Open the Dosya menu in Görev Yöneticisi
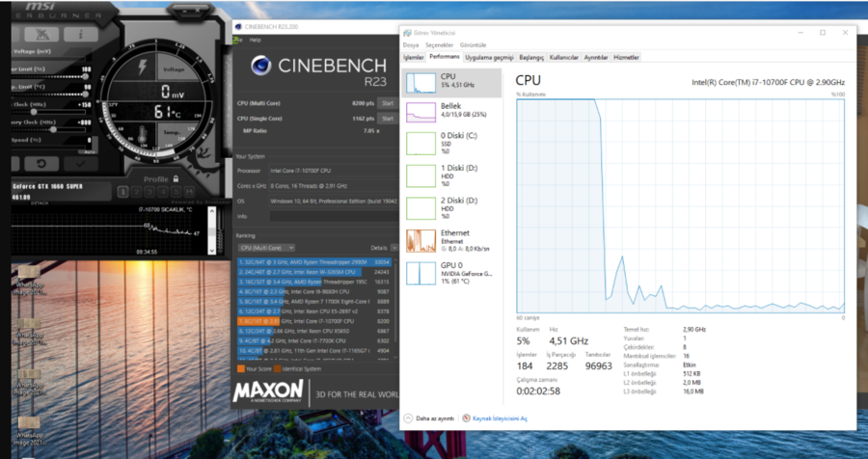 [411, 45]
